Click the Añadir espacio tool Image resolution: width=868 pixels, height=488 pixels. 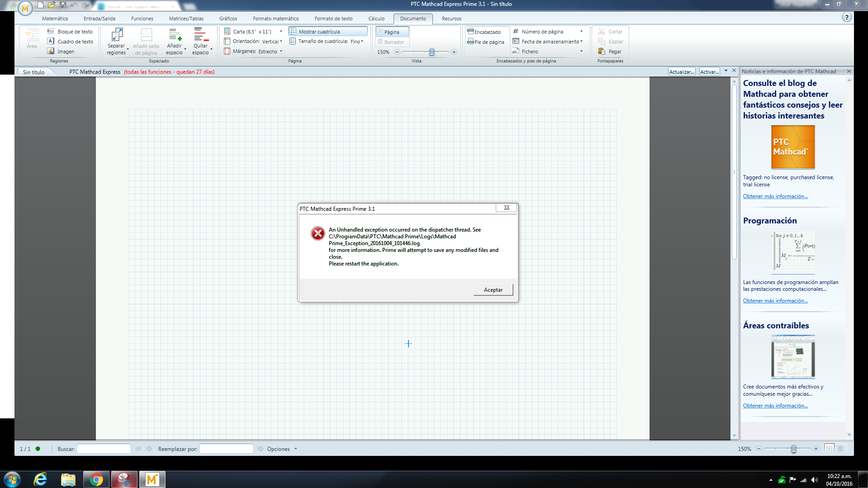(x=175, y=41)
